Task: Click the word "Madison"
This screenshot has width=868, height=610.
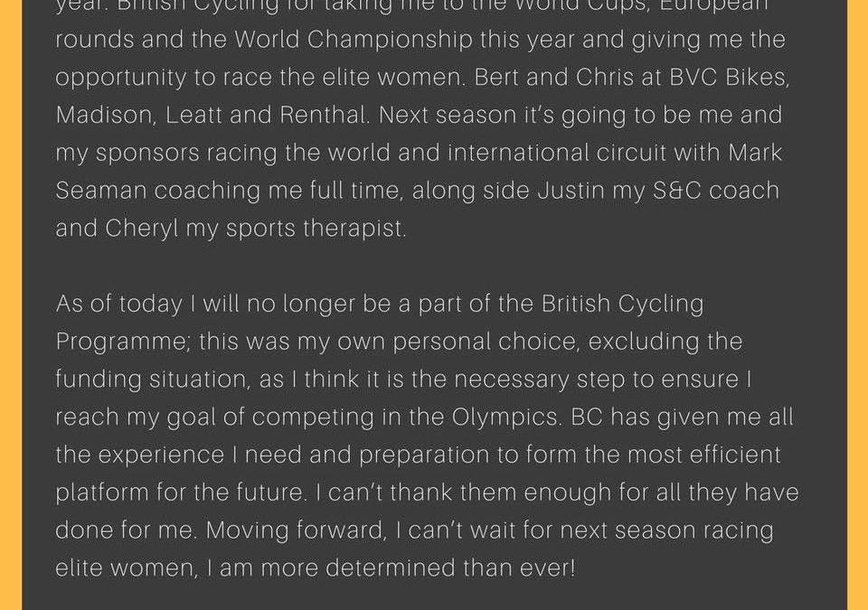Action: click(x=104, y=115)
